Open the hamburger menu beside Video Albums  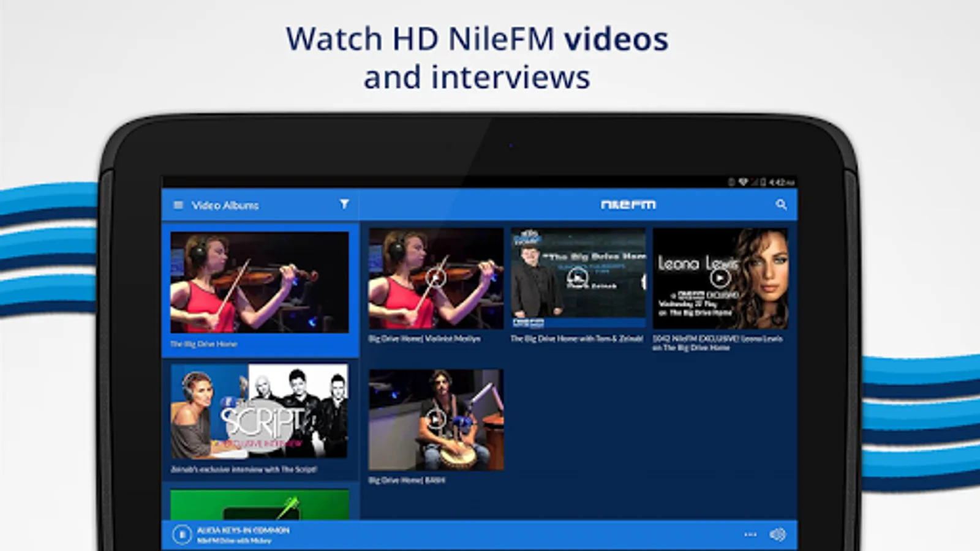[x=178, y=205]
